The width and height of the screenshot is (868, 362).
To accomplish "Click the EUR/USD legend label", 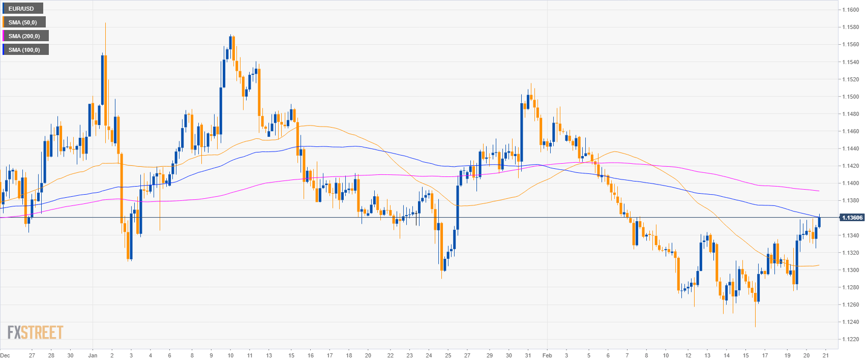I will pyautogui.click(x=21, y=9).
